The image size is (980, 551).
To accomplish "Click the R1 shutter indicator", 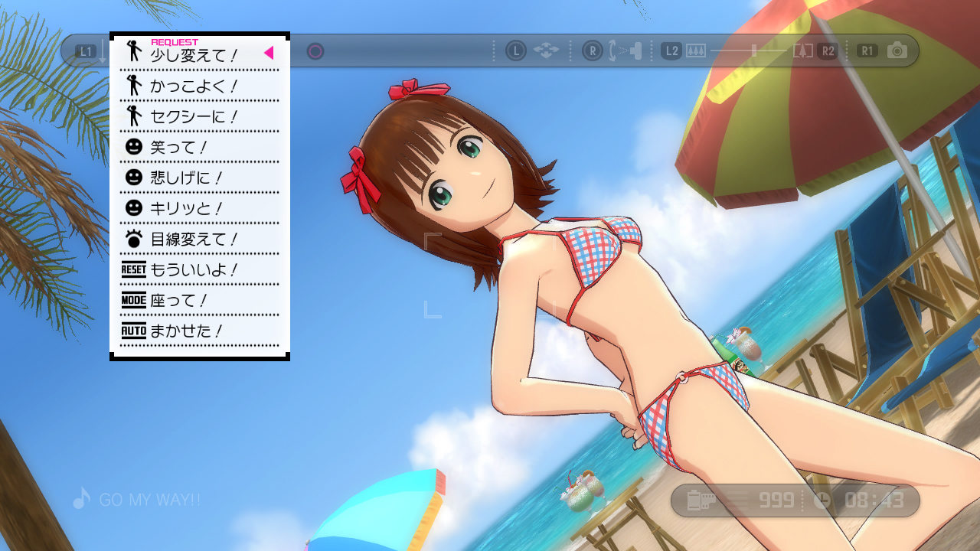I will pos(867,51).
